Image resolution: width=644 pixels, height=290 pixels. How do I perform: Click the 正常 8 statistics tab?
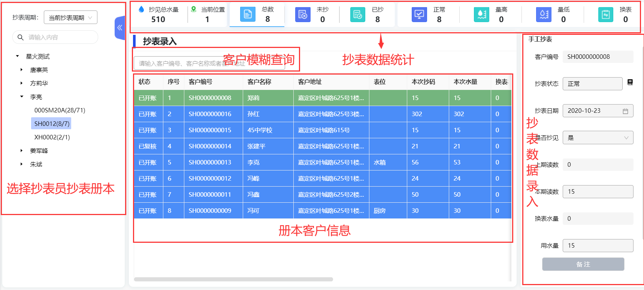[428, 15]
